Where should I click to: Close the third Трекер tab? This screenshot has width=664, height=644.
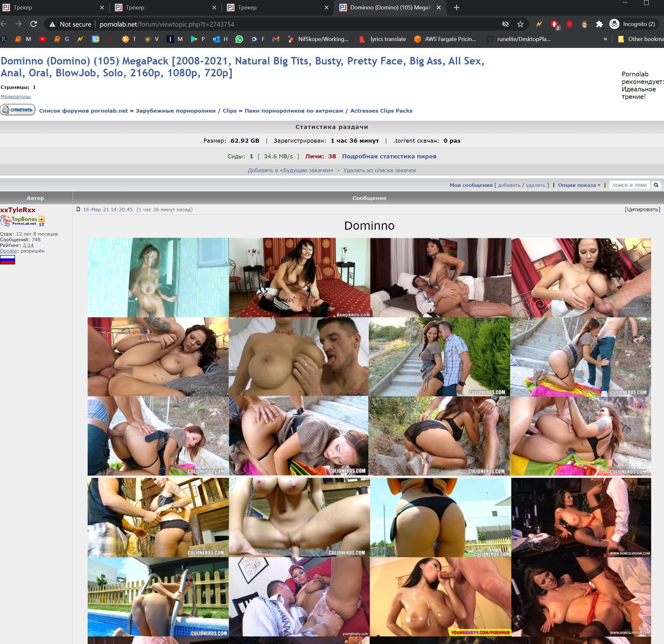(326, 8)
